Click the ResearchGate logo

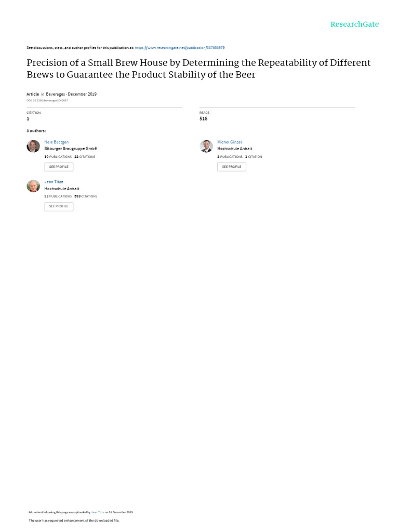[354, 24]
